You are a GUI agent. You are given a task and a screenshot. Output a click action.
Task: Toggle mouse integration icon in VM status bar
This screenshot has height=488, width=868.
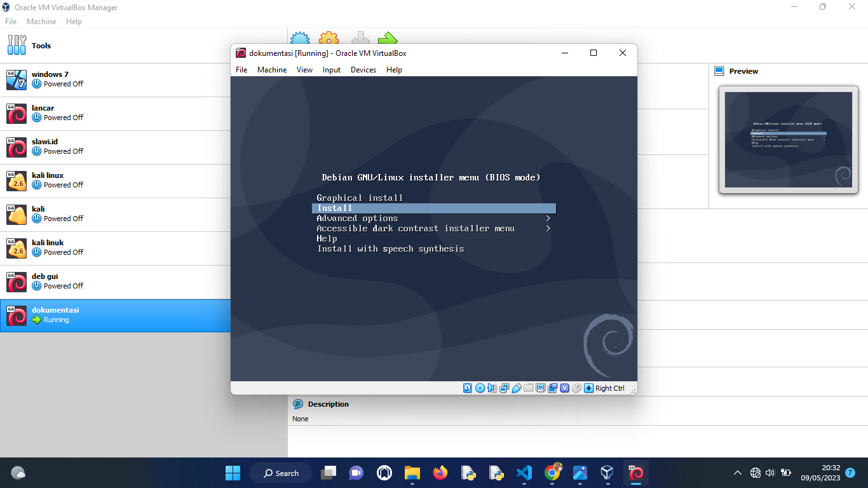coord(577,388)
